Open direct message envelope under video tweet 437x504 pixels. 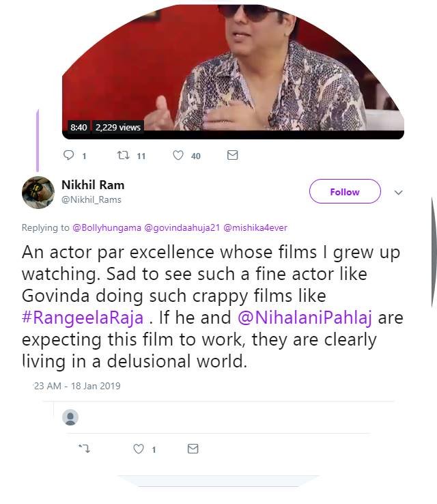(232, 156)
